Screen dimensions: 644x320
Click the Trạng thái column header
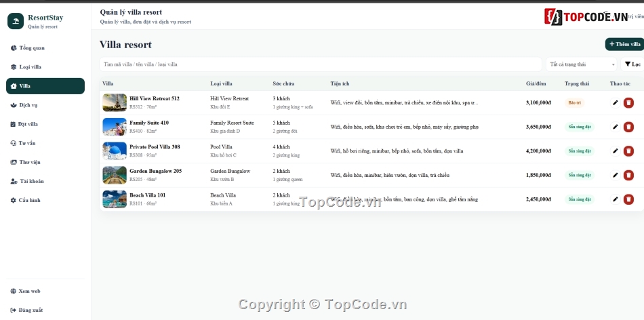pyautogui.click(x=577, y=84)
